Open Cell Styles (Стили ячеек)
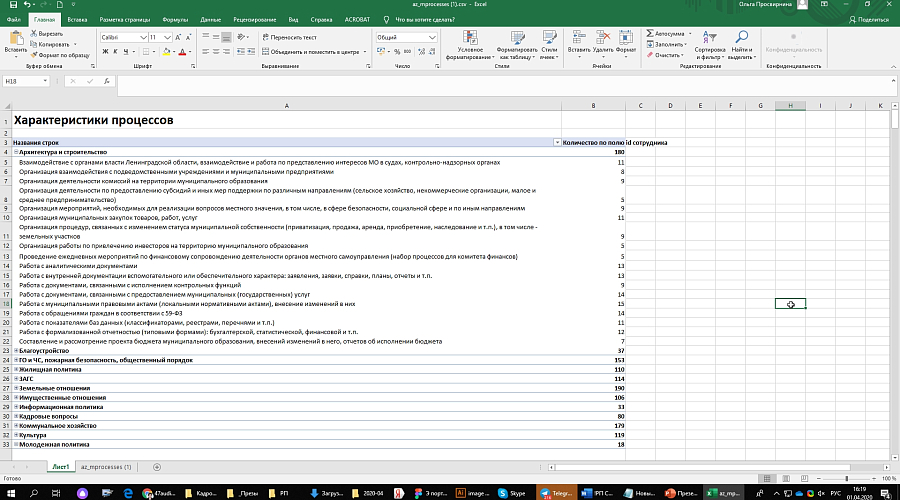The height and width of the screenshot is (500, 900). click(549, 45)
